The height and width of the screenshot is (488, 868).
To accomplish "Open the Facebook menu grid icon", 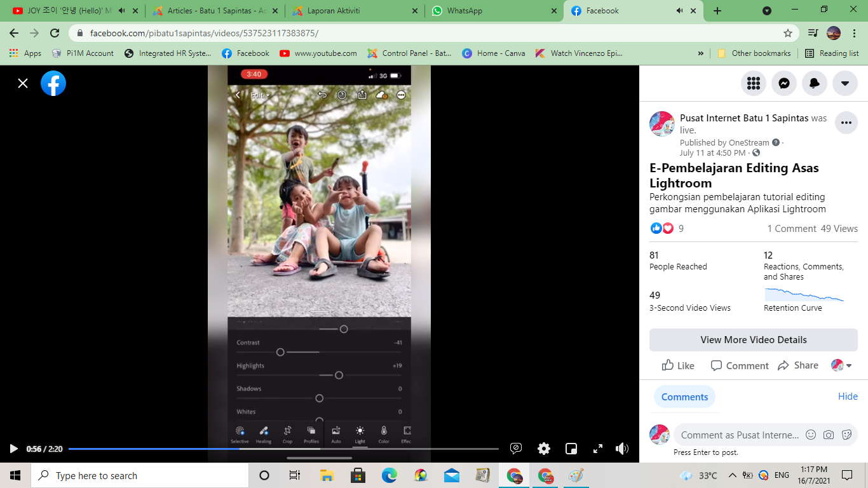I will click(x=754, y=83).
